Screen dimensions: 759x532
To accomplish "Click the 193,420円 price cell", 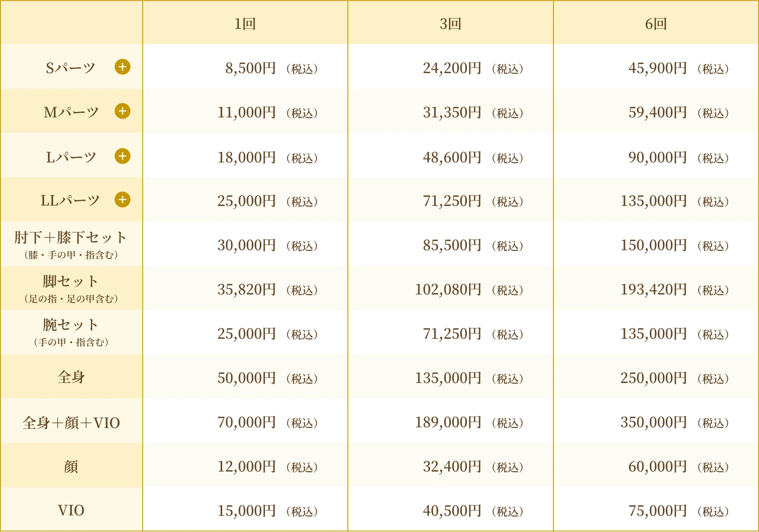I will [x=653, y=289].
